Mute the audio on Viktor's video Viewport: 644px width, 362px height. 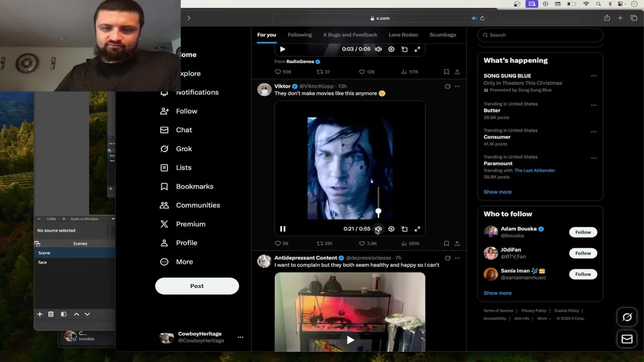378,229
